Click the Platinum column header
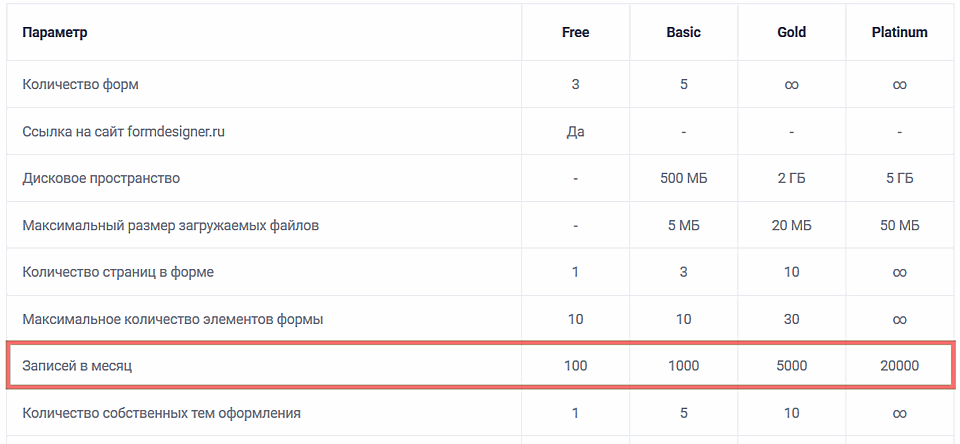This screenshot has height=444, width=960. [x=899, y=32]
